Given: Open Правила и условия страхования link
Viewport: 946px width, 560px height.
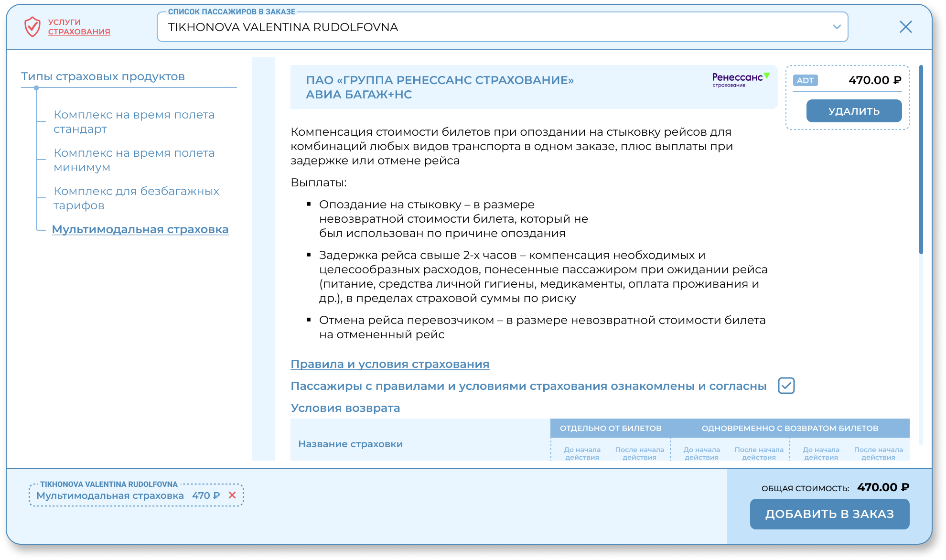Looking at the screenshot, I should (x=390, y=364).
